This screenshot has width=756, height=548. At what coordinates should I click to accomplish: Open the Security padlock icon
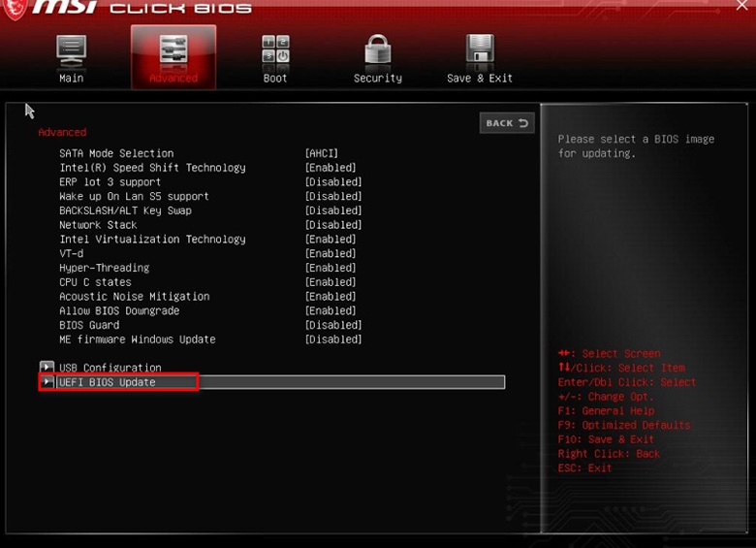tap(378, 49)
